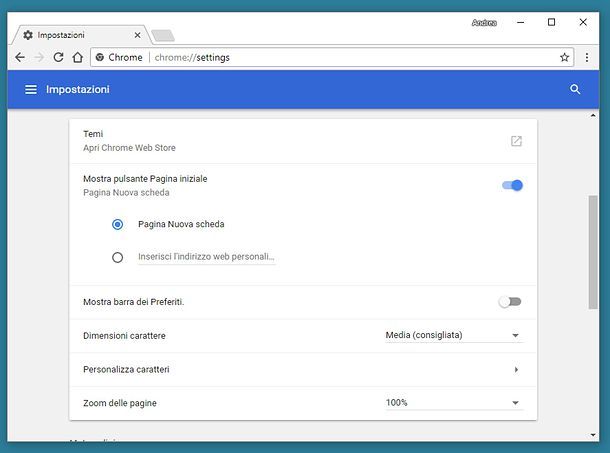Disable Mostra pulsante Pagina iniziale toggle
610x453 pixels.
(x=512, y=185)
